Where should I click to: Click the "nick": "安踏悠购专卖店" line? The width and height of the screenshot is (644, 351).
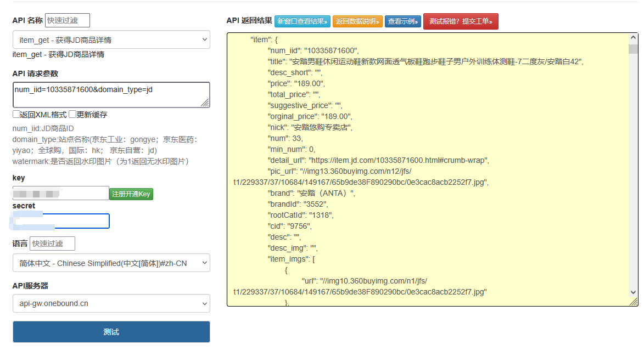(x=310, y=128)
